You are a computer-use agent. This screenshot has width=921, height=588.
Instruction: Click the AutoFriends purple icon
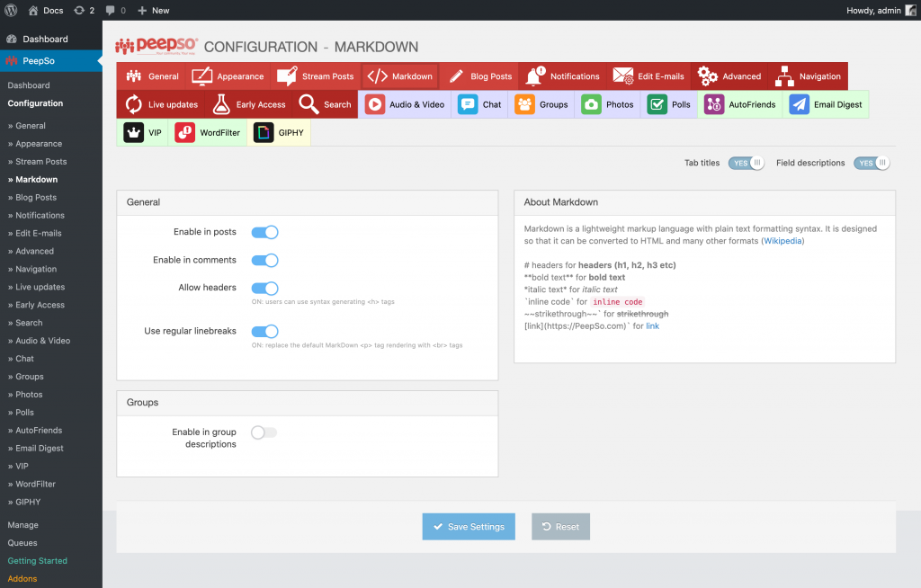[x=713, y=104]
